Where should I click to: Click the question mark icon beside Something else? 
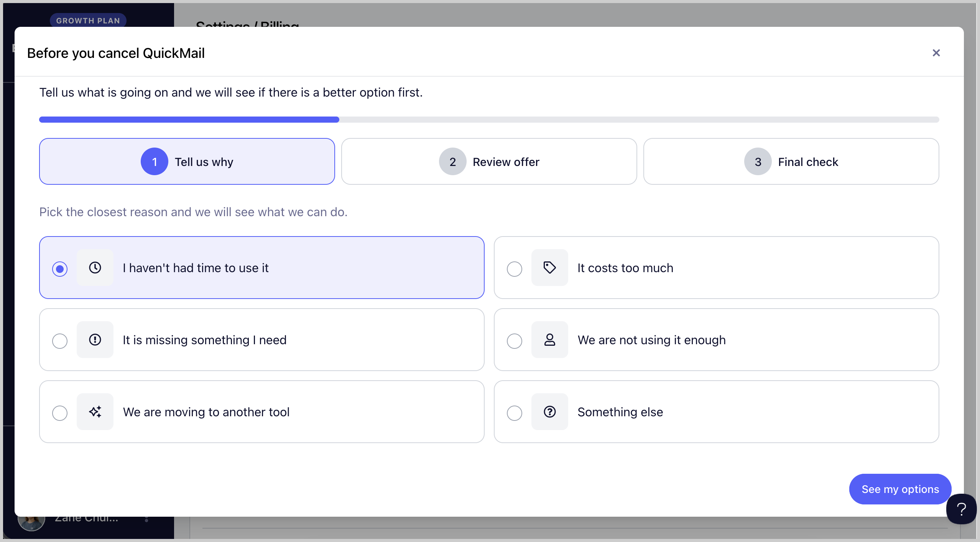(549, 412)
